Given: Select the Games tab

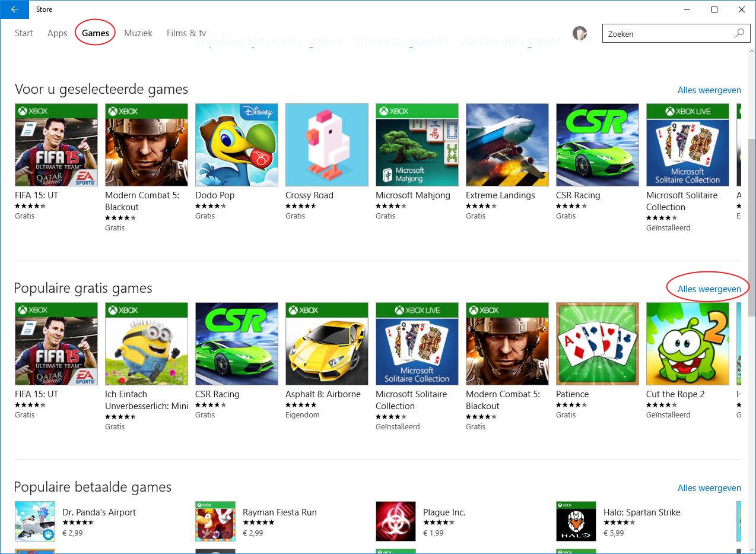Looking at the screenshot, I should tap(96, 33).
